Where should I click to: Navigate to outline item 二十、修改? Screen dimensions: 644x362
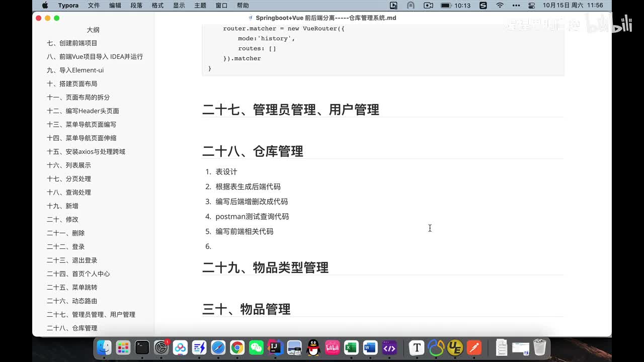point(62,220)
